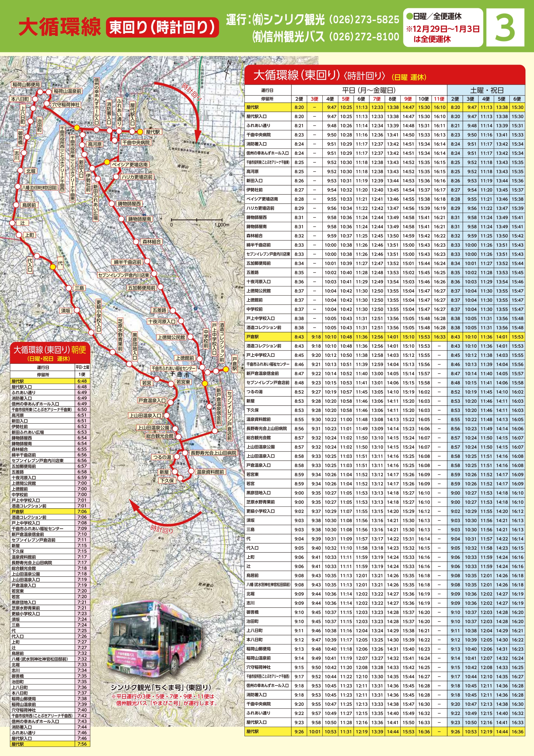
Task: Click the large green number 3 badge
Action: [505, 27]
